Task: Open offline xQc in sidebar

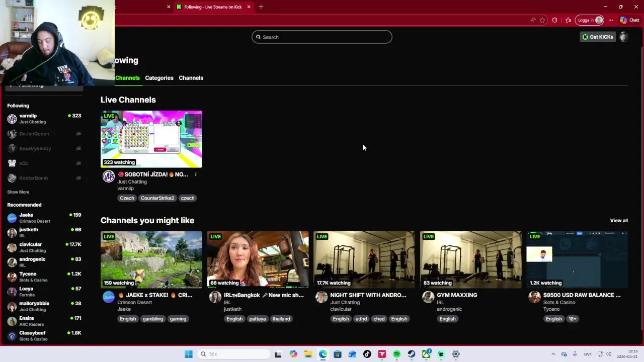Action: click(44, 163)
